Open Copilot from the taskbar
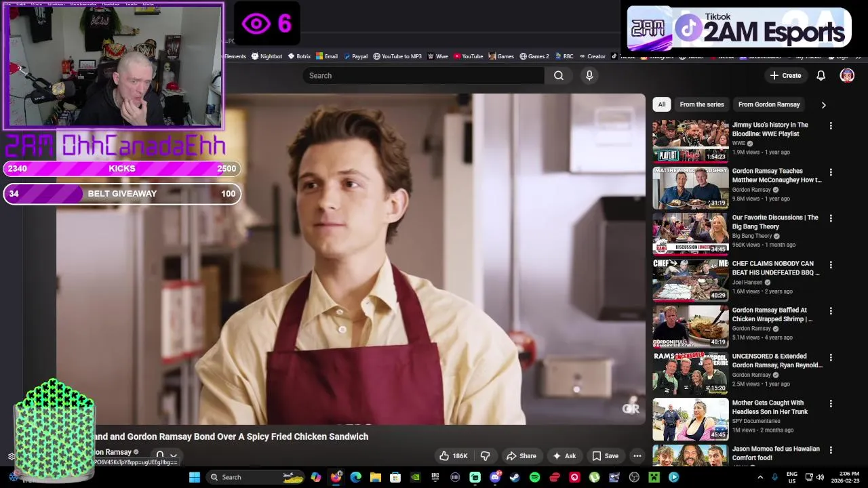 [x=316, y=477]
